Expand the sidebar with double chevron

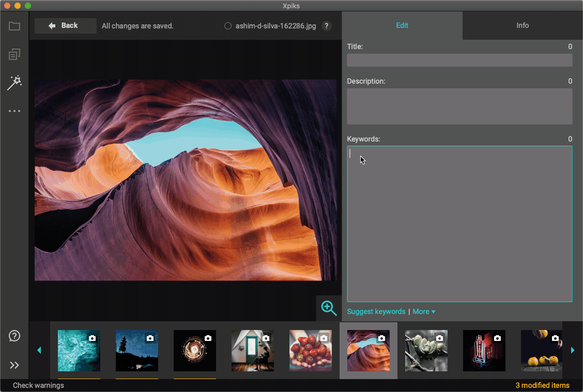[14, 365]
